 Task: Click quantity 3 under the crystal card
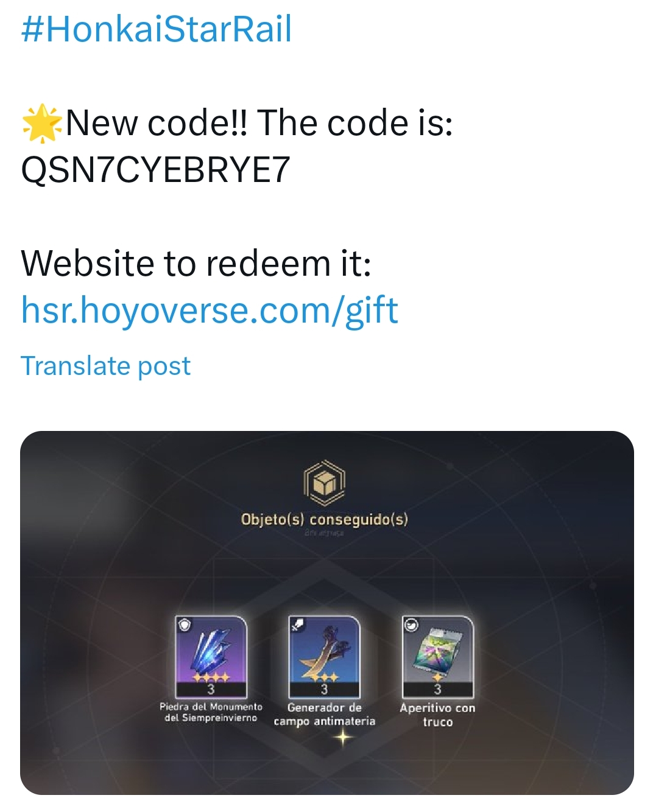[211, 690]
